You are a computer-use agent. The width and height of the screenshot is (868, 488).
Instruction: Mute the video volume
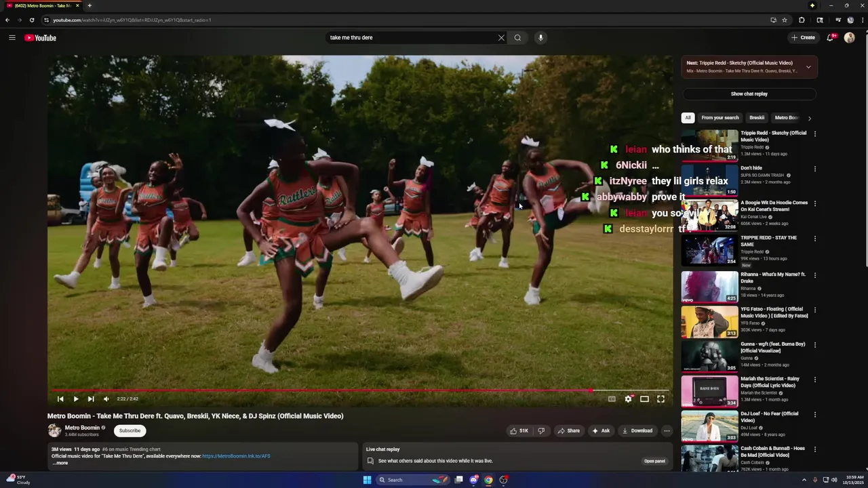coord(106,399)
